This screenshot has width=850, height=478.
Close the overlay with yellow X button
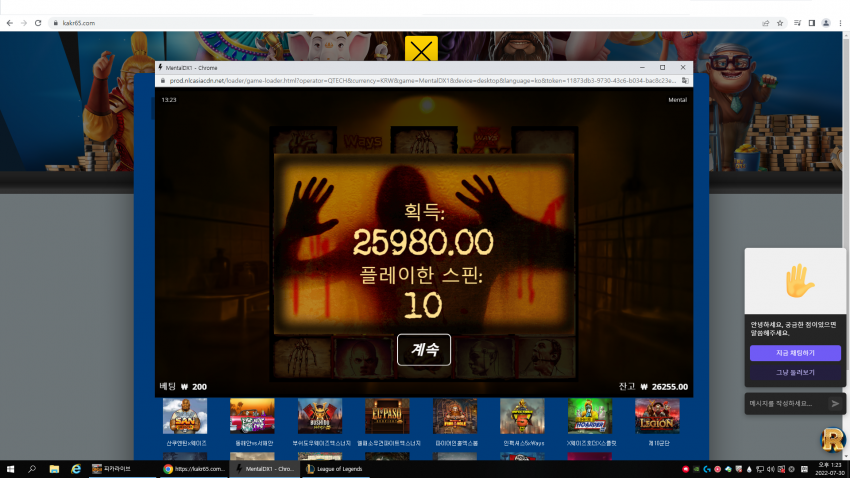click(x=421, y=50)
